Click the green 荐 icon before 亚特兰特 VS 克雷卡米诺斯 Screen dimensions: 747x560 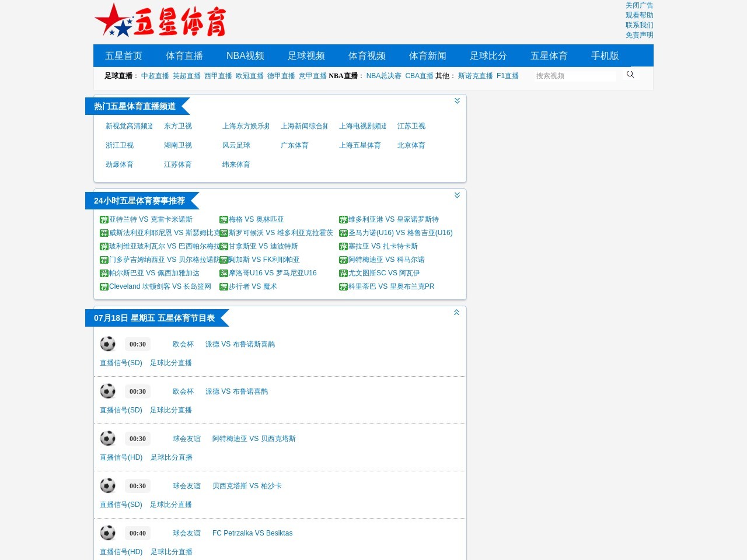tap(103, 219)
